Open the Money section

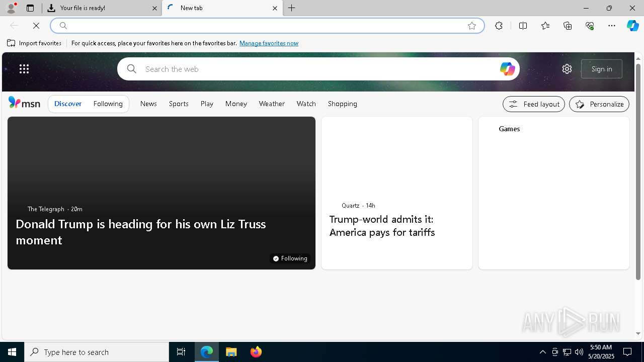[x=236, y=104]
